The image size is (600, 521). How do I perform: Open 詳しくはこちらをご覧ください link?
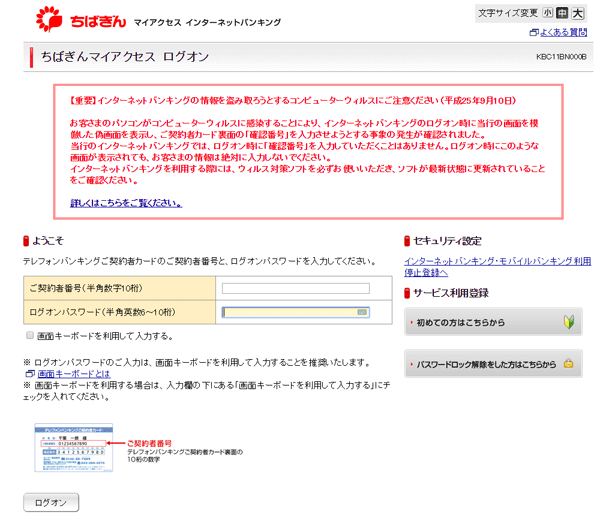(126, 203)
